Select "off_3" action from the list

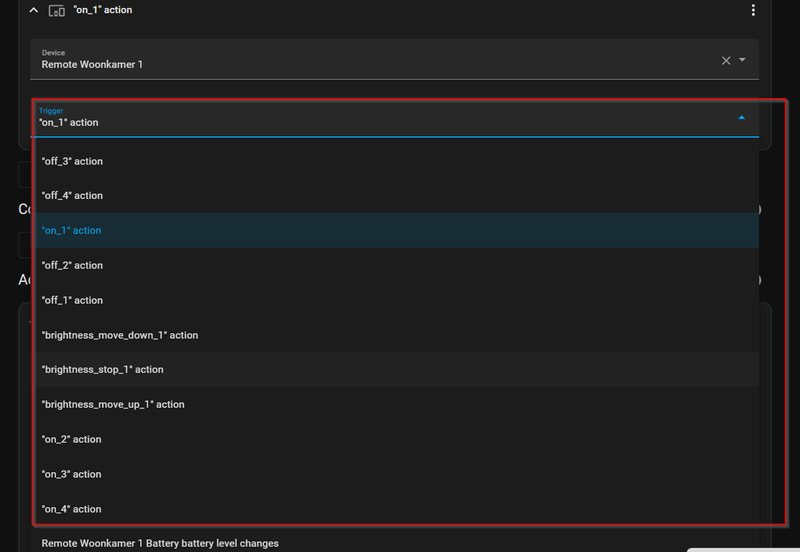[x=396, y=161]
